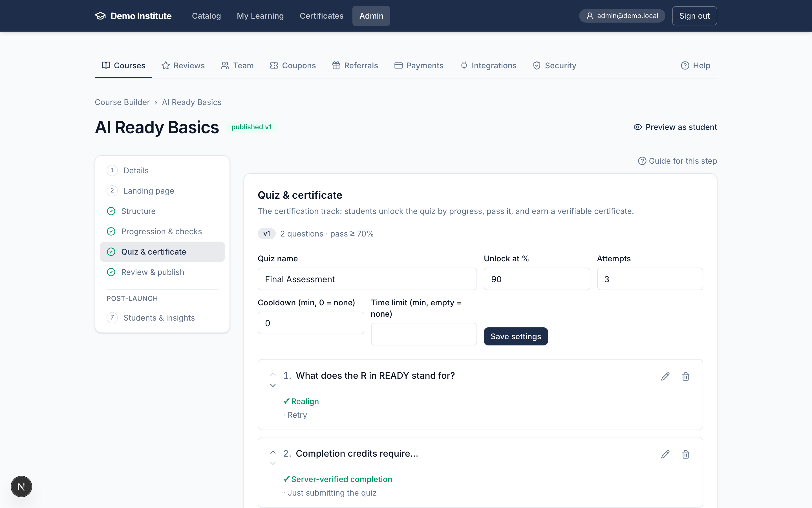This screenshot has height=508, width=812.
Task: Switch to the Payments tab
Action: tap(419, 65)
